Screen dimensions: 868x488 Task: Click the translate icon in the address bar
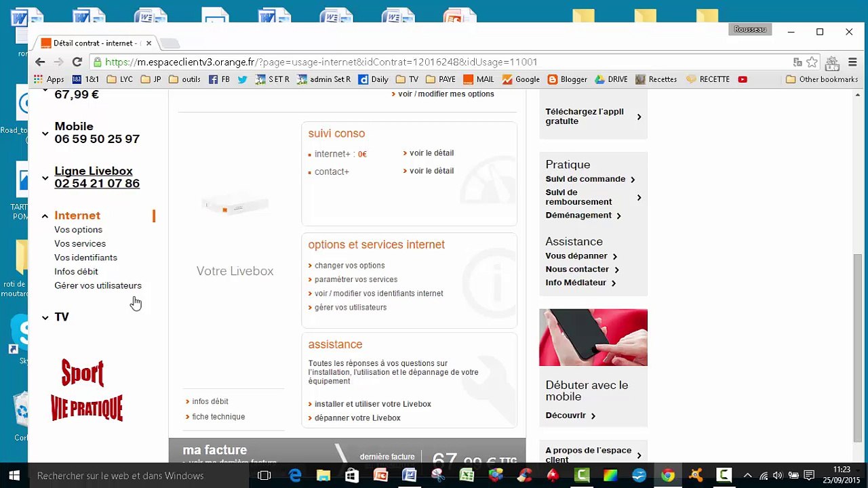[x=797, y=62]
